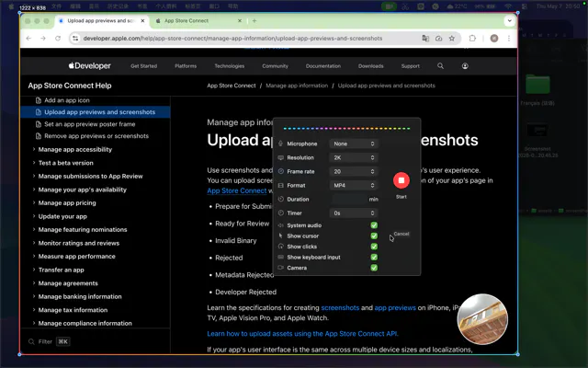Expand Manage your app's availability
This screenshot has width=588, height=368.
(x=82, y=190)
